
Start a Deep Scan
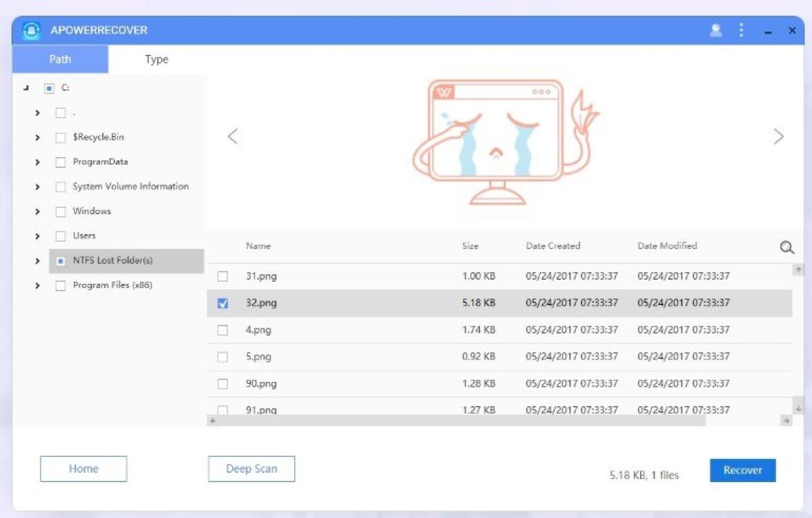point(251,469)
